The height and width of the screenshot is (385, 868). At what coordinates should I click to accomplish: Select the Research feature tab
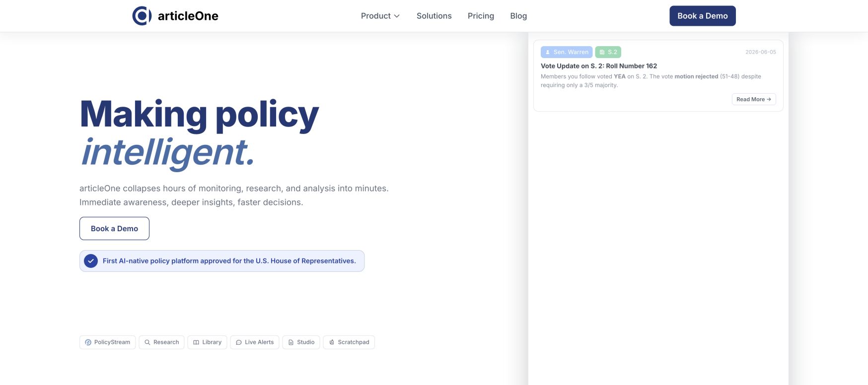[x=161, y=342]
